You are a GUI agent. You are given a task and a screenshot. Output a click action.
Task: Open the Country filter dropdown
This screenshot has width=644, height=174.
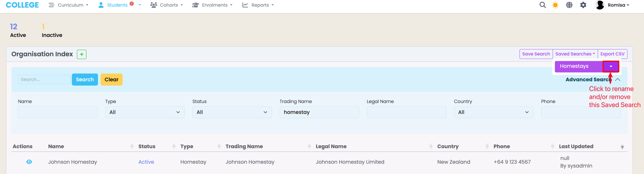(x=494, y=112)
